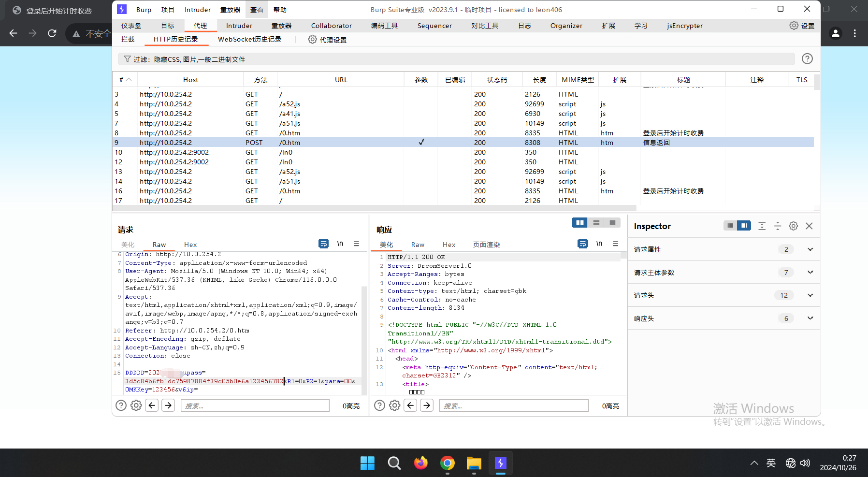
Task: Sort history by 状态码 column header
Action: click(497, 80)
